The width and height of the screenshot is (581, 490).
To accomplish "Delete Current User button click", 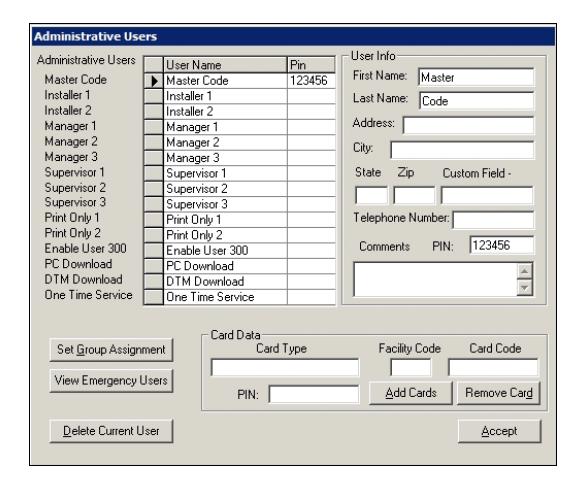I will (x=111, y=431).
